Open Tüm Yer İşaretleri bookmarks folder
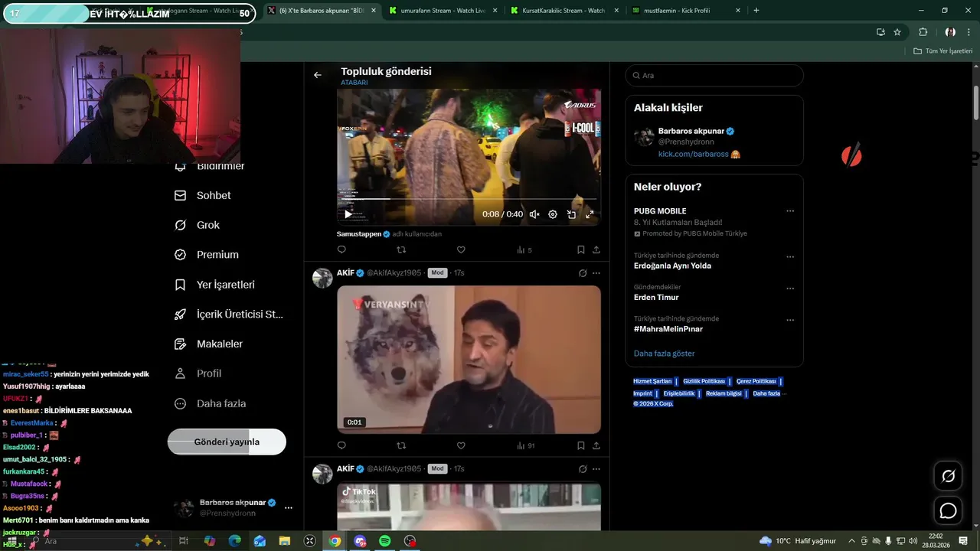 [943, 51]
